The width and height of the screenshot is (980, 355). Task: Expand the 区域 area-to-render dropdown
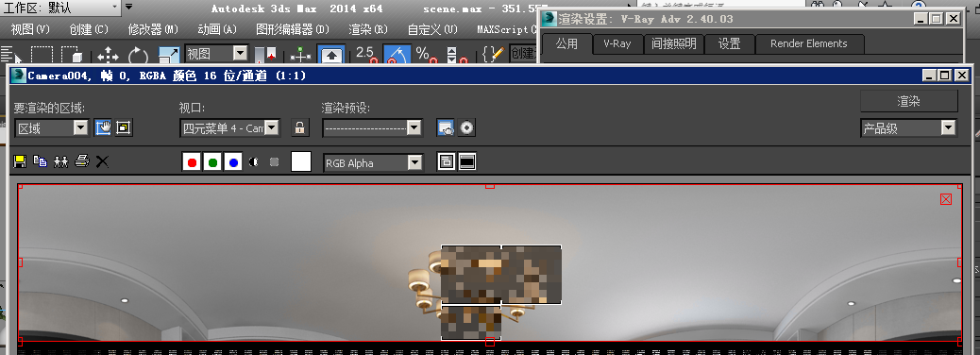coord(80,128)
